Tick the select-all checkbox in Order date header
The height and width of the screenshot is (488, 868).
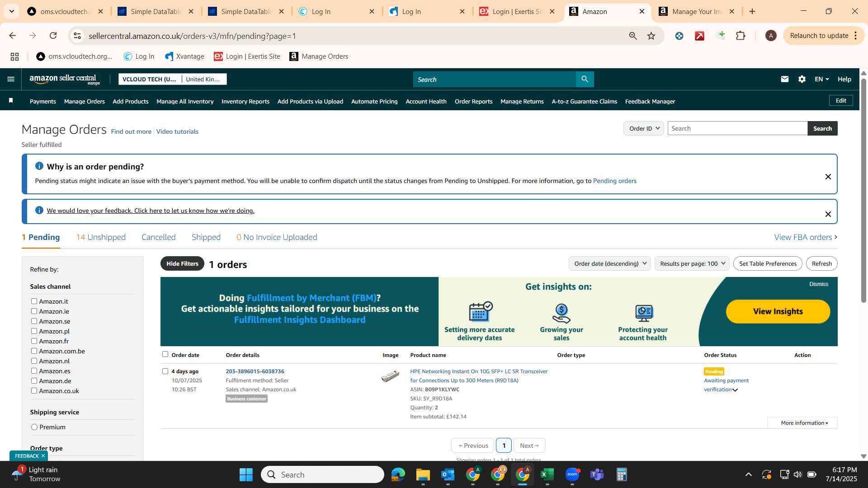coord(165,354)
